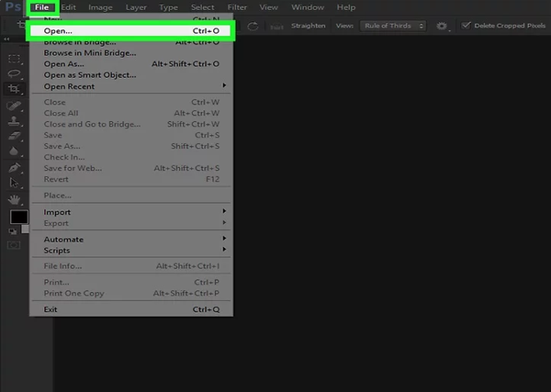Viewport: 551px width, 392px height.
Task: Open the Type menu
Action: click(168, 7)
